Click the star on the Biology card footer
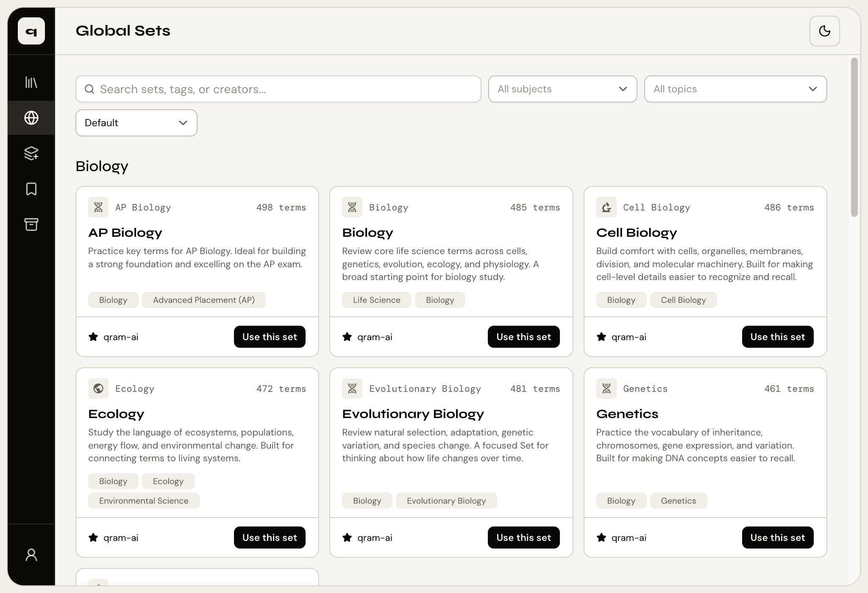This screenshot has height=593, width=868. point(347,337)
